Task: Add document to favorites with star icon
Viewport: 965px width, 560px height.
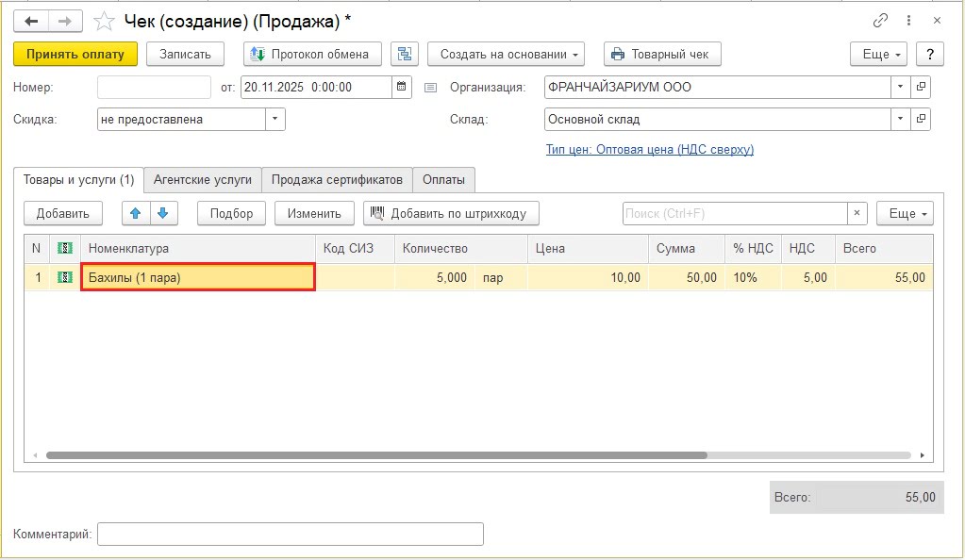Action: click(105, 20)
